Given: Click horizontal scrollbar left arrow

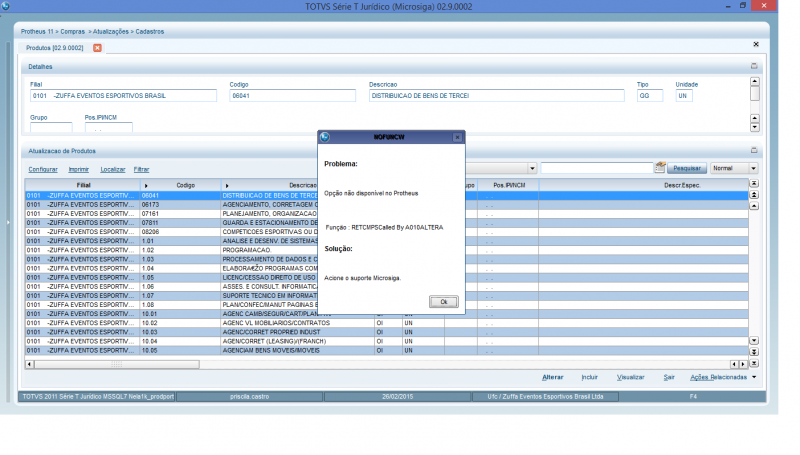Looking at the screenshot, I should pyautogui.click(x=30, y=364).
